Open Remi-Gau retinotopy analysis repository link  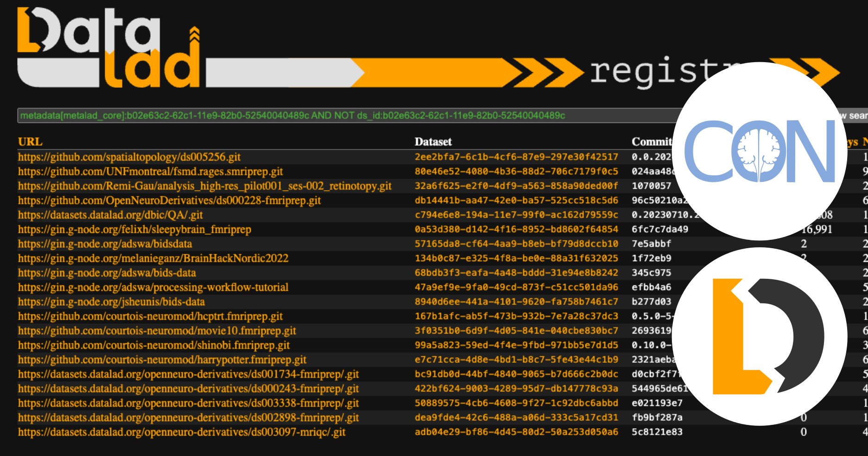click(205, 186)
